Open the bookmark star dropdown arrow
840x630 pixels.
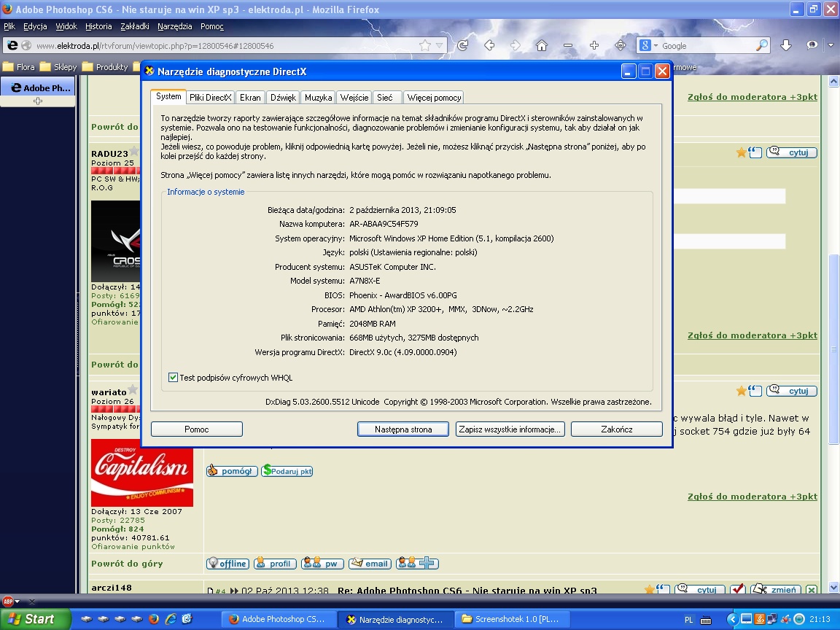(439, 45)
